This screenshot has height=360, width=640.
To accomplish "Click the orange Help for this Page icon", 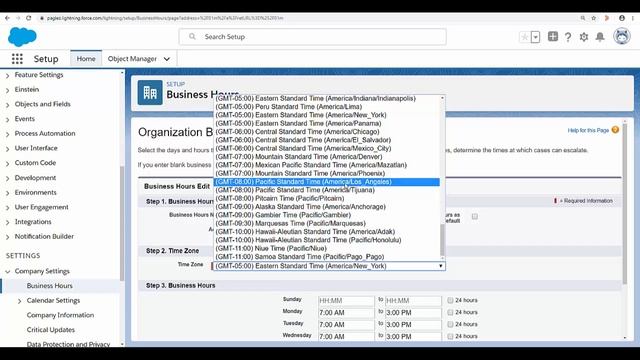I will click(x=615, y=130).
